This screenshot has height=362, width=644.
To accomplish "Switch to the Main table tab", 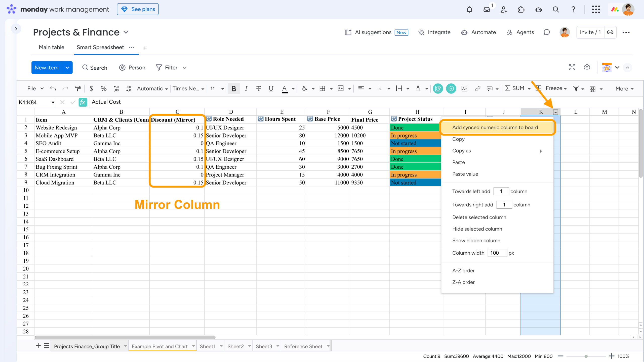I will pyautogui.click(x=52, y=48).
